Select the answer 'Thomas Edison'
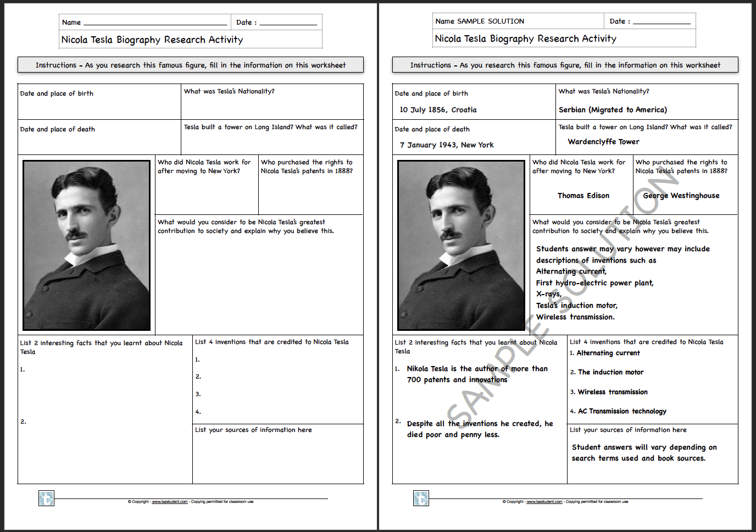The image size is (756, 532). tap(583, 195)
